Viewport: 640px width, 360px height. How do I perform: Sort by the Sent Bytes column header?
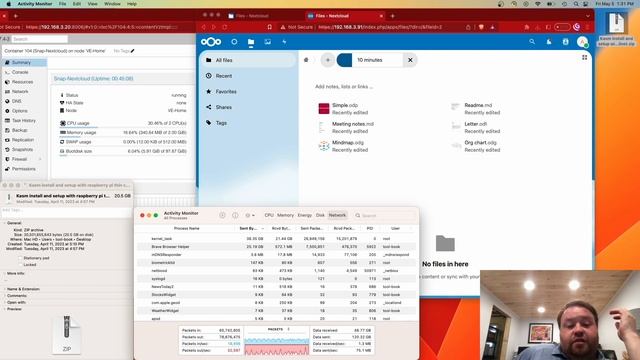point(250,229)
